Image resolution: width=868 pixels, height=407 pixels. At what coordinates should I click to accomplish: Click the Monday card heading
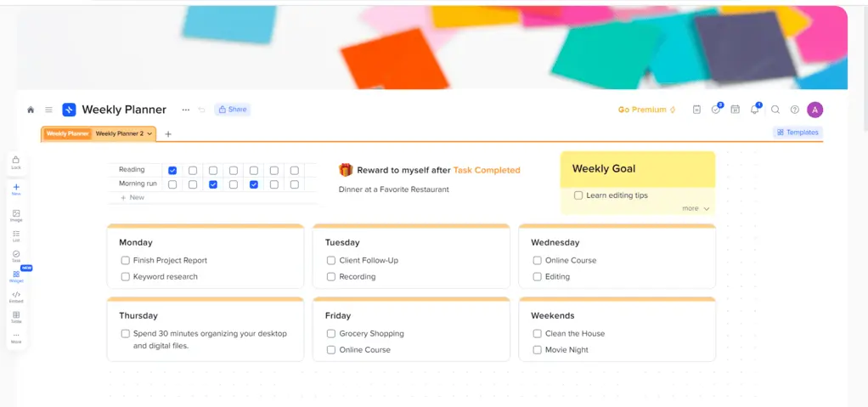[136, 242]
